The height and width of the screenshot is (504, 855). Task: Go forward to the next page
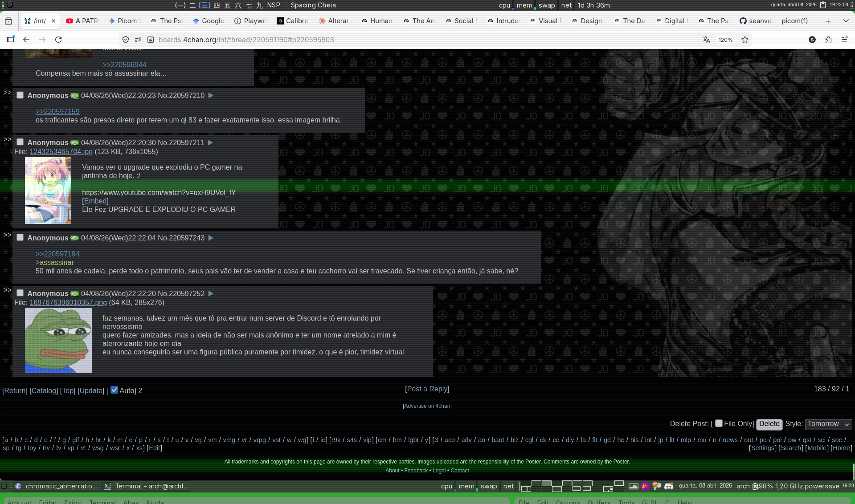click(x=42, y=40)
